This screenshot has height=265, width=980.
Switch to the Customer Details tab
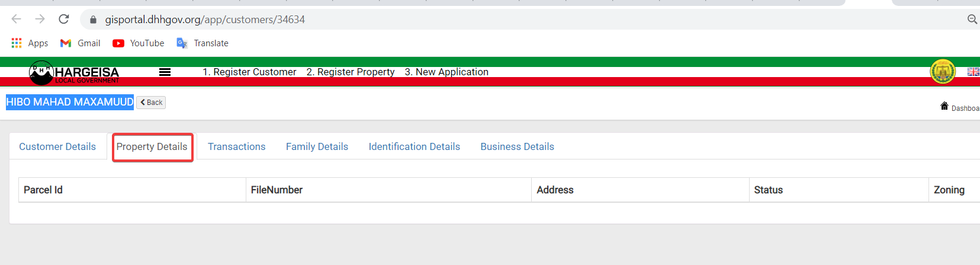pos(57,146)
